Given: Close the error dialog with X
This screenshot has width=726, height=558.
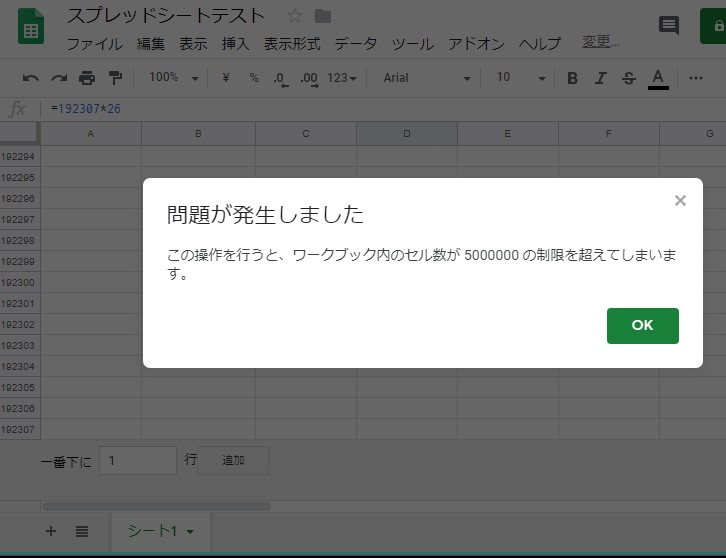Looking at the screenshot, I should click(x=680, y=200).
